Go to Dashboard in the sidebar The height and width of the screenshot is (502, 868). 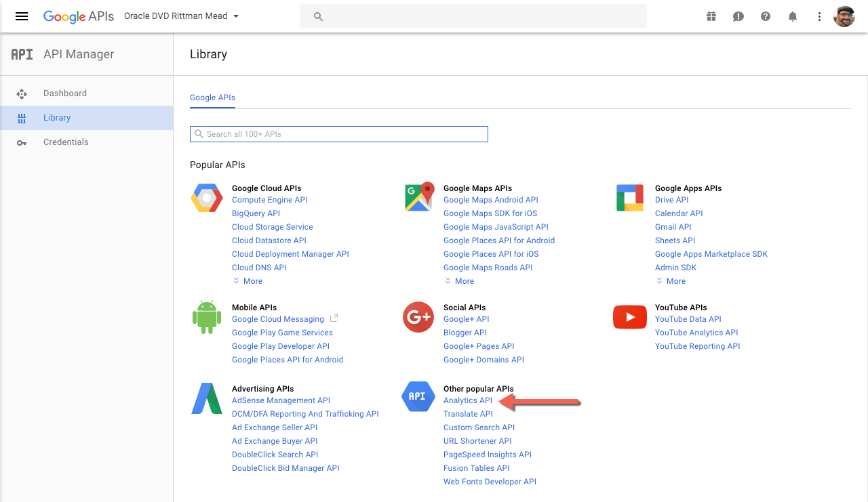[65, 93]
